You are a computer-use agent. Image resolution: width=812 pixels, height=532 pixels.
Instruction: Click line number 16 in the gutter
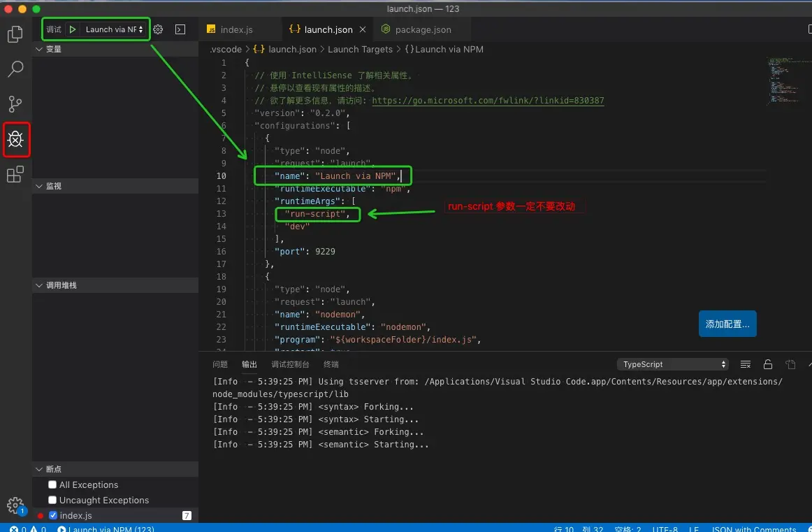coord(221,251)
